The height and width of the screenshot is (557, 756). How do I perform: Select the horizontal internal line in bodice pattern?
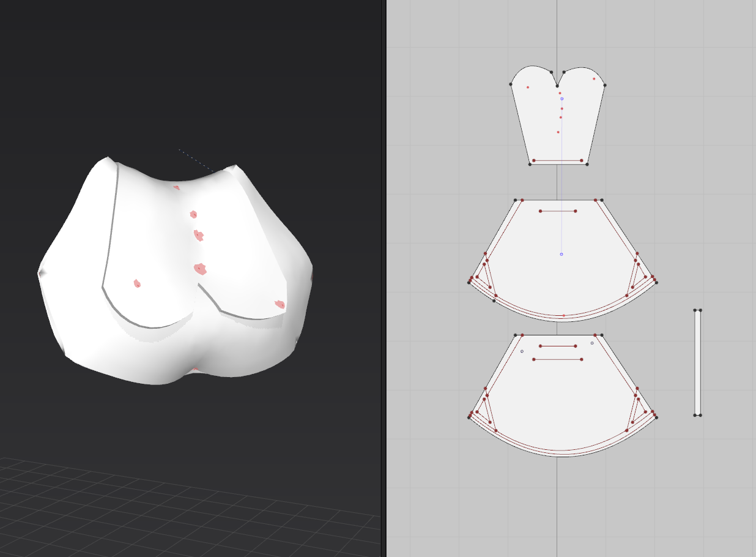tap(557, 160)
